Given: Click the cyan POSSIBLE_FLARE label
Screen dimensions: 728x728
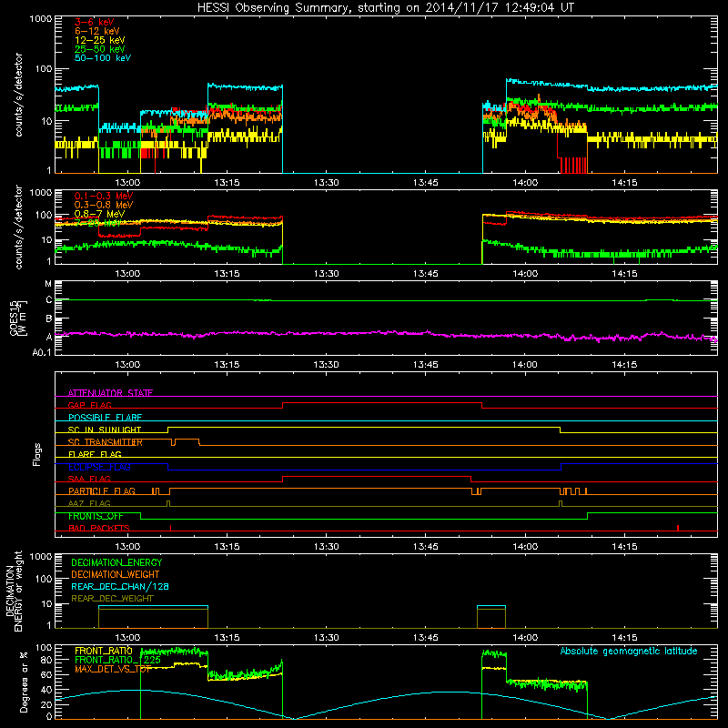Looking at the screenshot, I should click(105, 418).
